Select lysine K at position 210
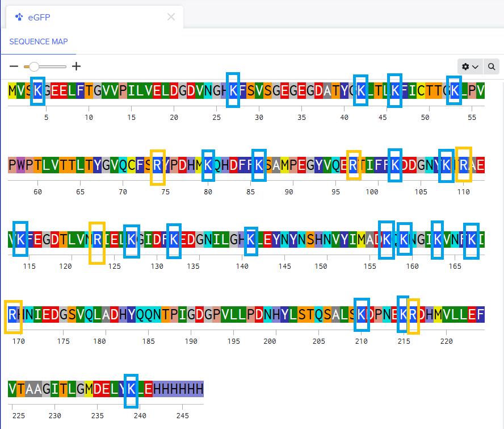The image size is (504, 429). point(362,314)
